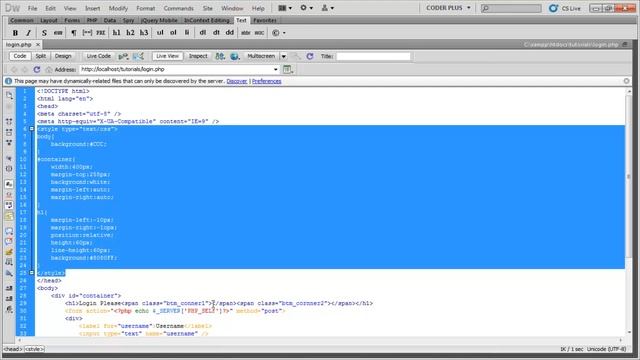The width and height of the screenshot is (640, 360).
Task: Insert Unordered List with the ul icon
Action: (160, 33)
